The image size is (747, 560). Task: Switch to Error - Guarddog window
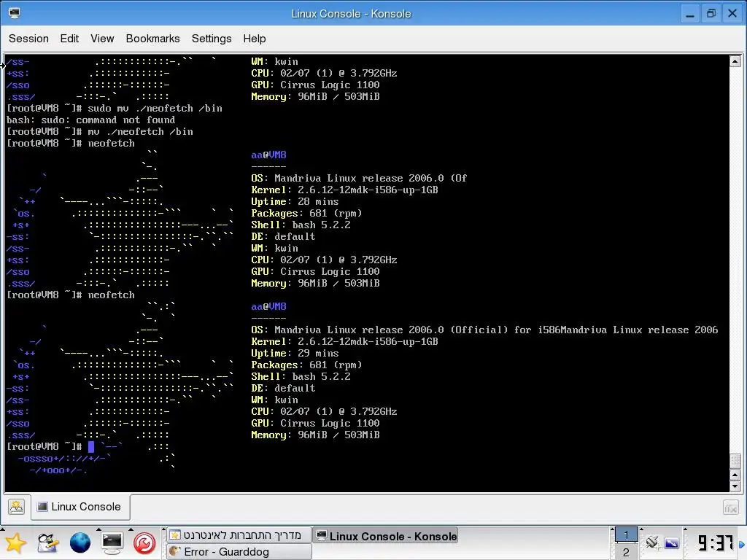pyautogui.click(x=239, y=551)
